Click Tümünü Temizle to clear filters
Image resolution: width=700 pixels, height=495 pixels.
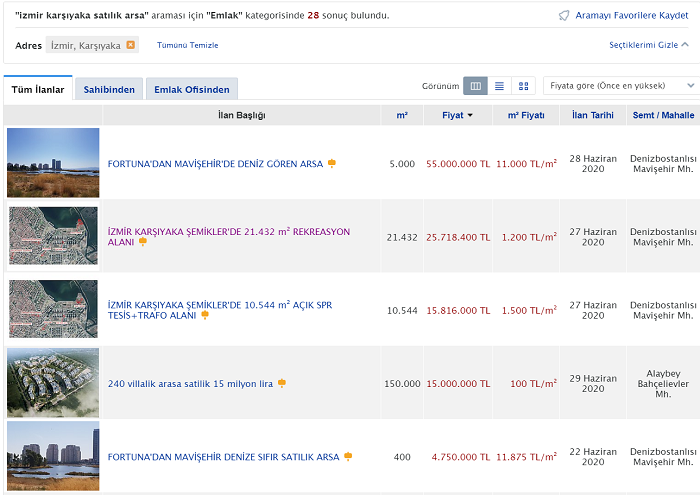[x=187, y=45]
